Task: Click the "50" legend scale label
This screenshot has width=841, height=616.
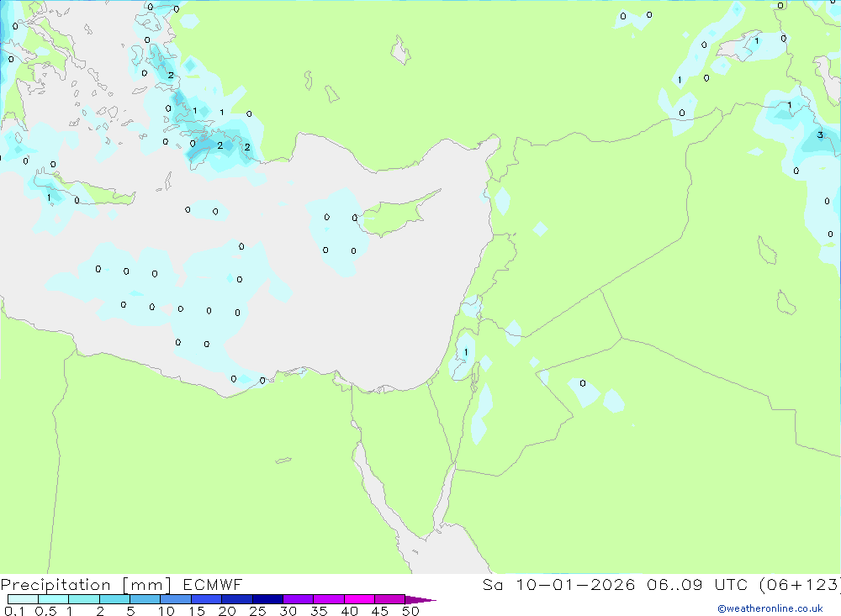Action: [410, 611]
